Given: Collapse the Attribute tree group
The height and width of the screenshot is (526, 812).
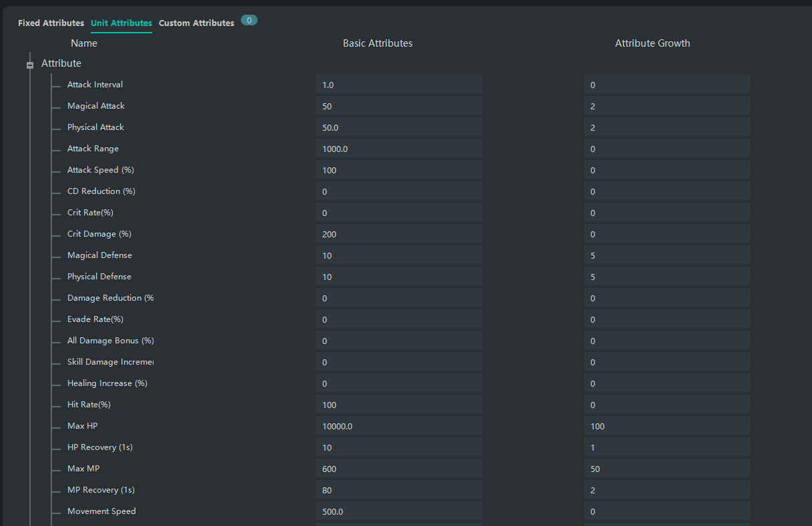Looking at the screenshot, I should (x=30, y=65).
